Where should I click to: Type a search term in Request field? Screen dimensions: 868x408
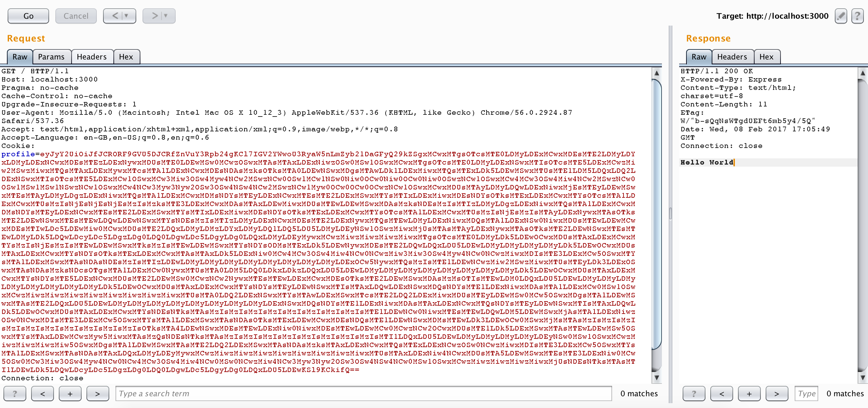click(366, 393)
